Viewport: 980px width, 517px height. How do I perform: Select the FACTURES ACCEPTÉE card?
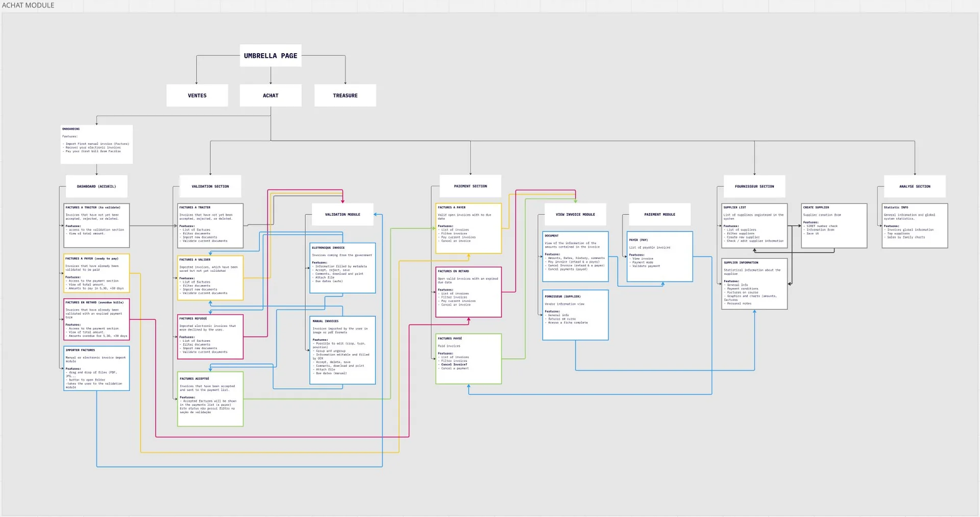tap(210, 399)
